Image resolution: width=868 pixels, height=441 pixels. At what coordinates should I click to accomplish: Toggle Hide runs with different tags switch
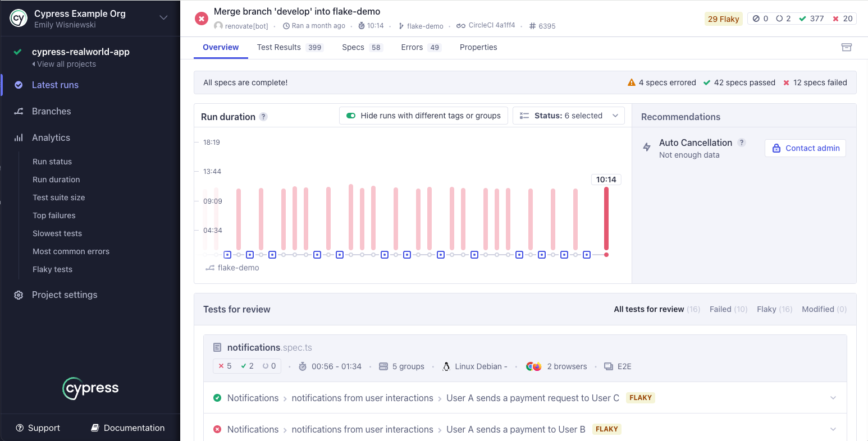[351, 116]
